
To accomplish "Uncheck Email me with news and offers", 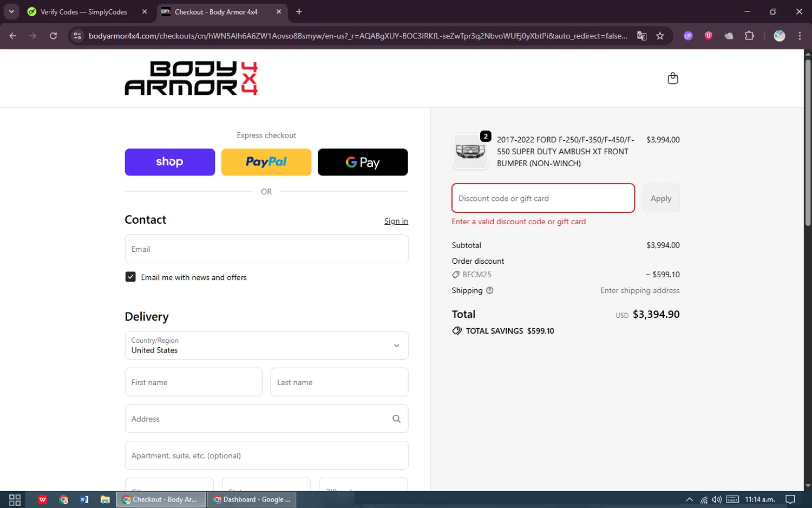I will 130,277.
